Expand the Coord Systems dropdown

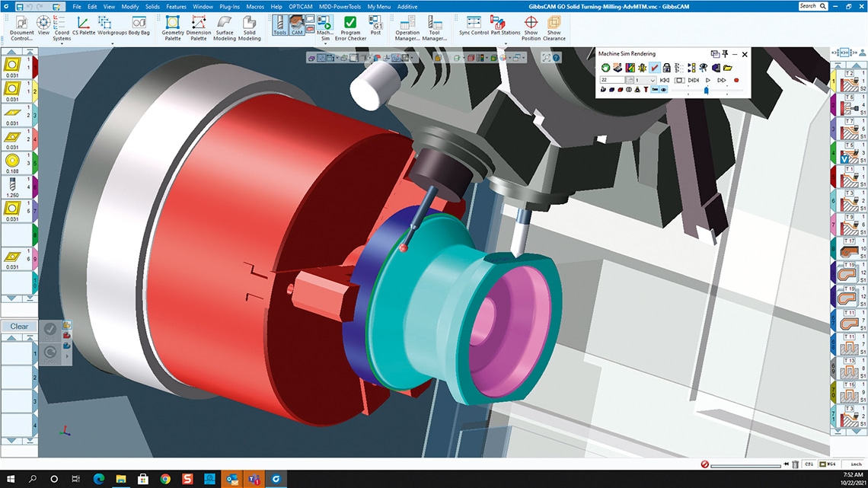click(x=62, y=43)
